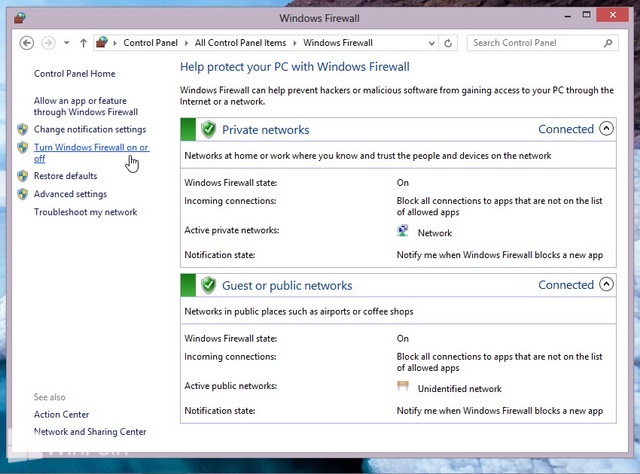Minimize the Windows Firewall window
Viewport: 640px width, 474px height.
(568, 16)
